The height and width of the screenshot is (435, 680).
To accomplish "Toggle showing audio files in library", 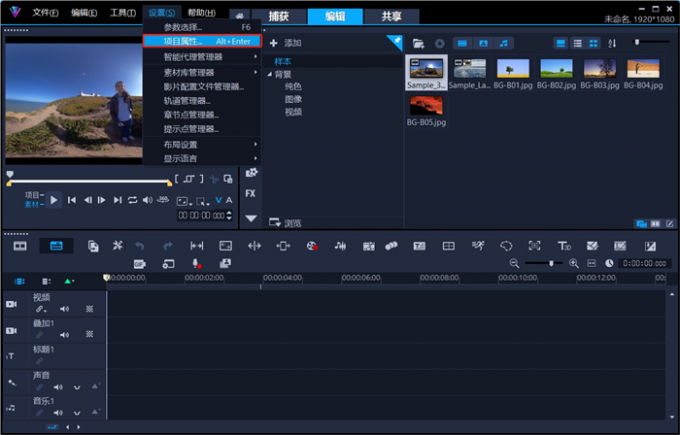I will click(503, 43).
